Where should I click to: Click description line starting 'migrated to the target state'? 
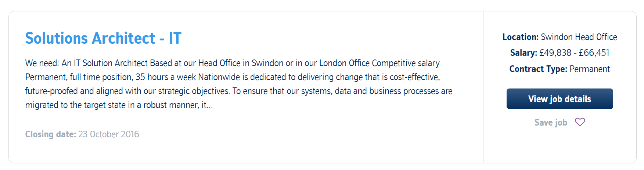(119, 105)
